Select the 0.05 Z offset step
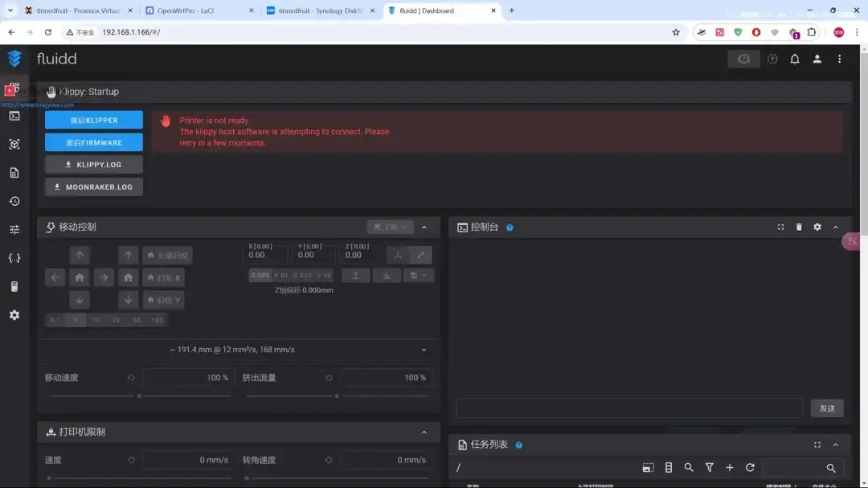Viewport: 868px width, 488px height. pos(325,275)
